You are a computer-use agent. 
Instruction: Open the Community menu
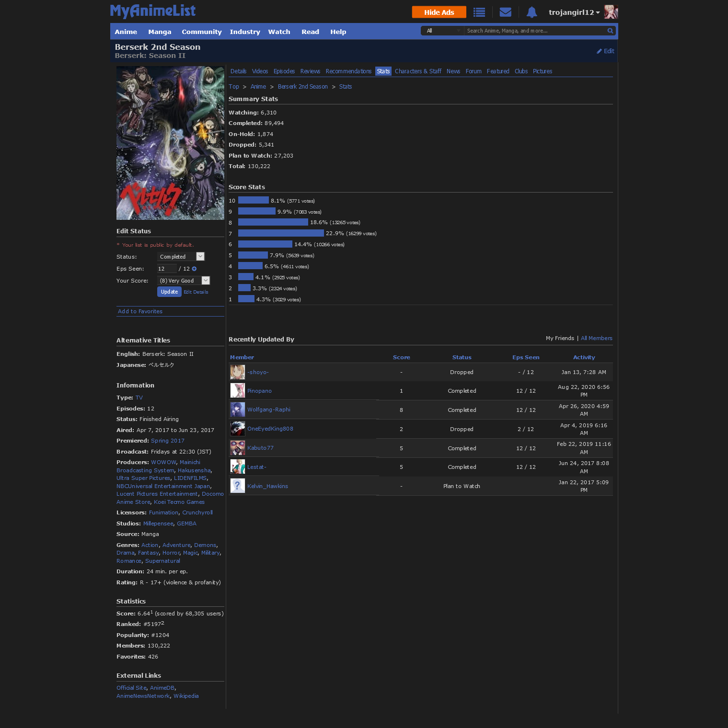coord(202,32)
